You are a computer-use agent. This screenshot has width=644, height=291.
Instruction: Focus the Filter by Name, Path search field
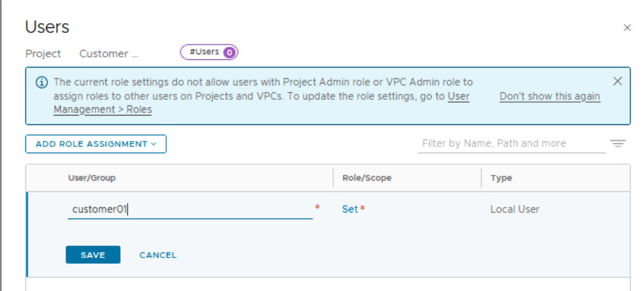coord(511,144)
